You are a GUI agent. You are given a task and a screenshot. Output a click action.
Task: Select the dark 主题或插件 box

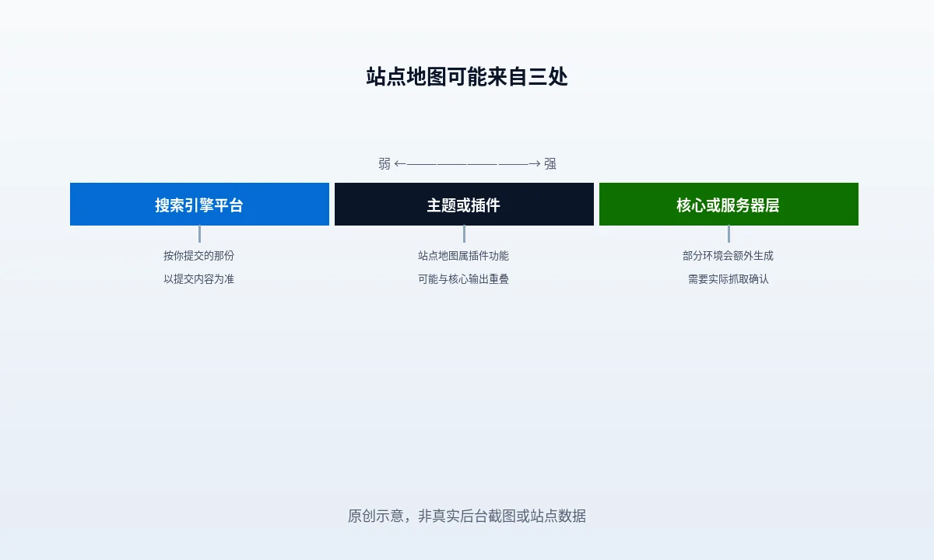pos(464,205)
